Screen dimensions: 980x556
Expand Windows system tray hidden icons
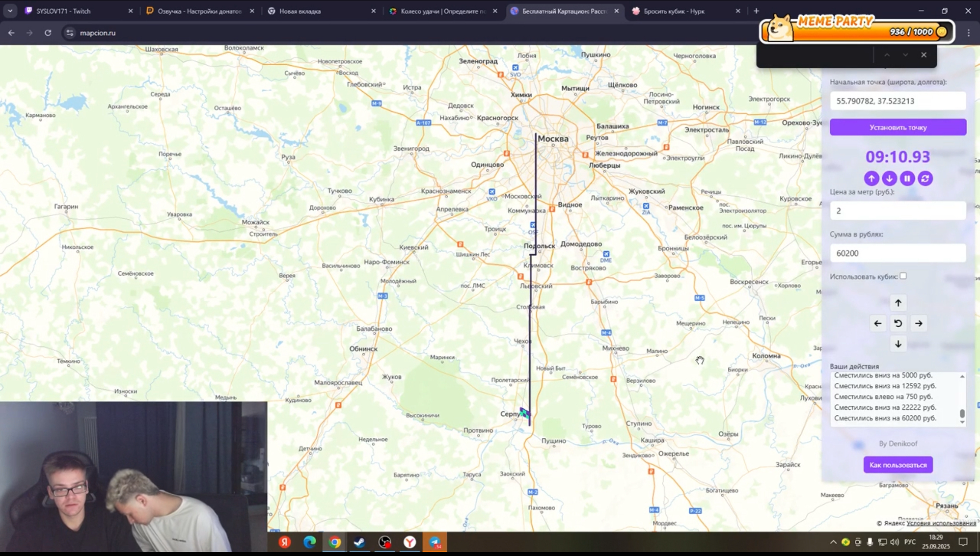point(833,542)
